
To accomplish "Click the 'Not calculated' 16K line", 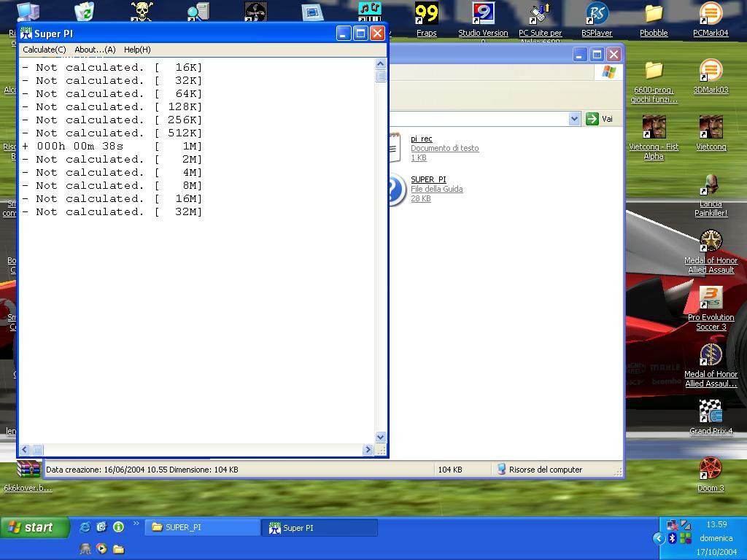I will click(112, 68).
